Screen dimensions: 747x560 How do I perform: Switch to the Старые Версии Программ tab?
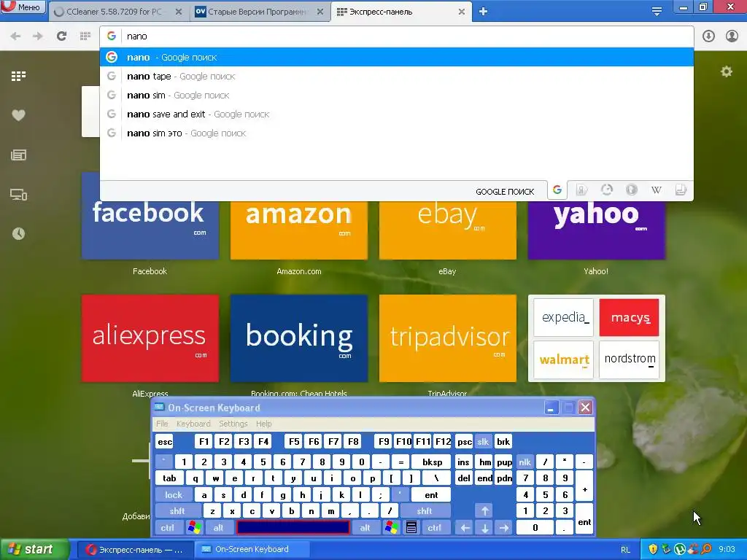coord(258,12)
